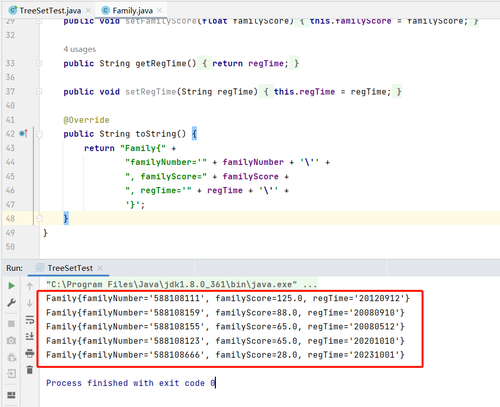The height and width of the screenshot is (407, 500).
Task: Click 'return regTime;' in getRegTime
Action: (x=250, y=63)
